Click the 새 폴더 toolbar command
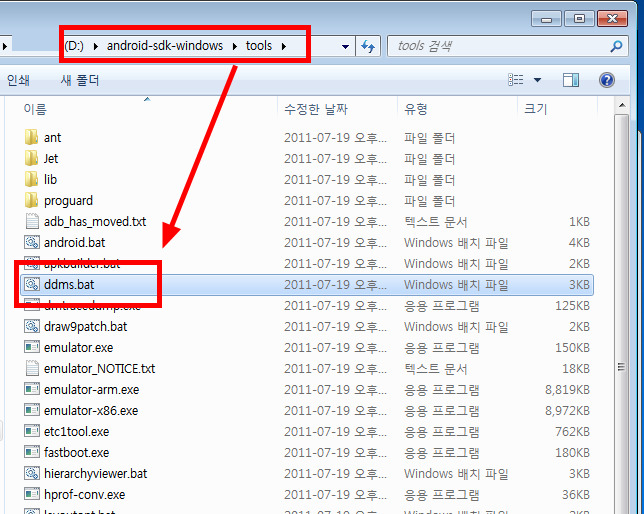Screen dimensions: 644x514 80,80
